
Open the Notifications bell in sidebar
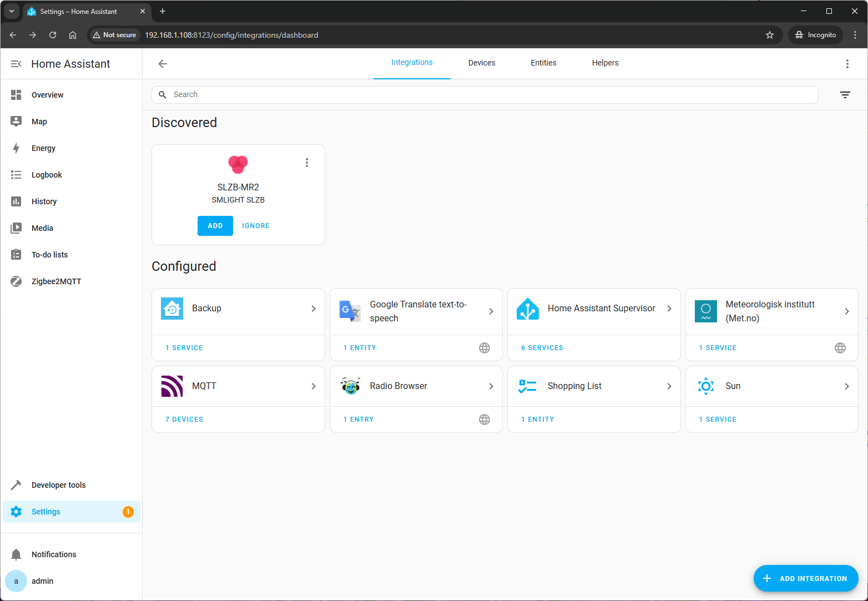[x=16, y=554]
